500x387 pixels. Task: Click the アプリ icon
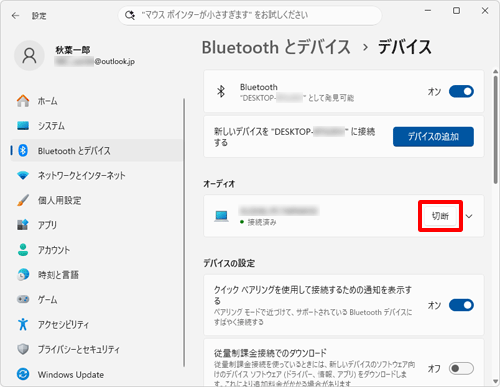coord(23,225)
